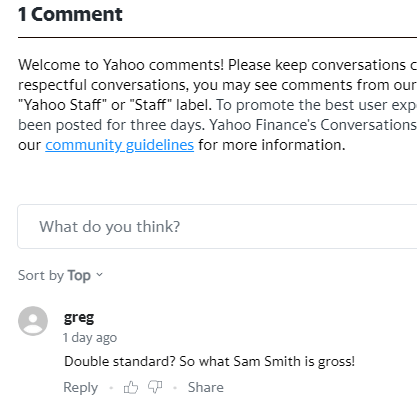Click the chevron arrow beside Top
The width and height of the screenshot is (417, 398).
pos(99,275)
